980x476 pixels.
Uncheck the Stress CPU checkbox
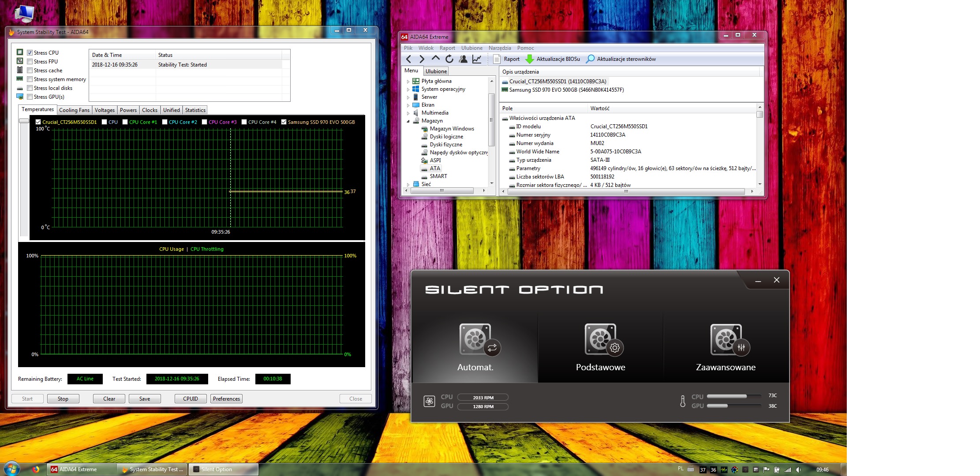tap(30, 53)
